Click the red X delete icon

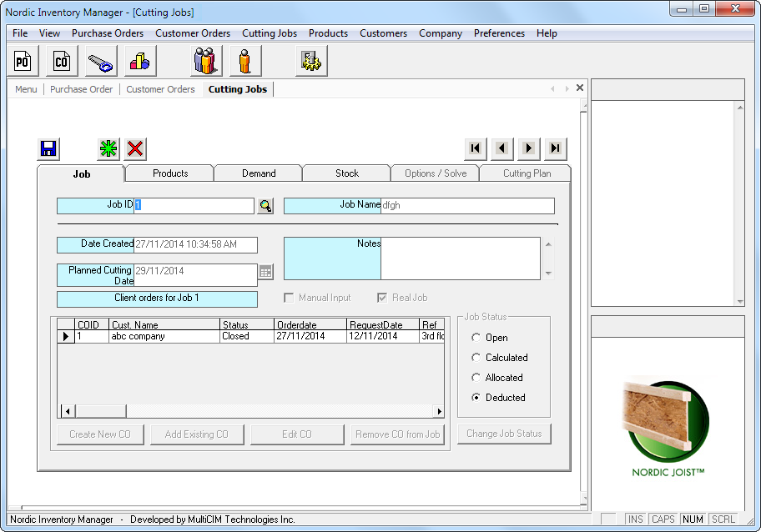pos(135,148)
